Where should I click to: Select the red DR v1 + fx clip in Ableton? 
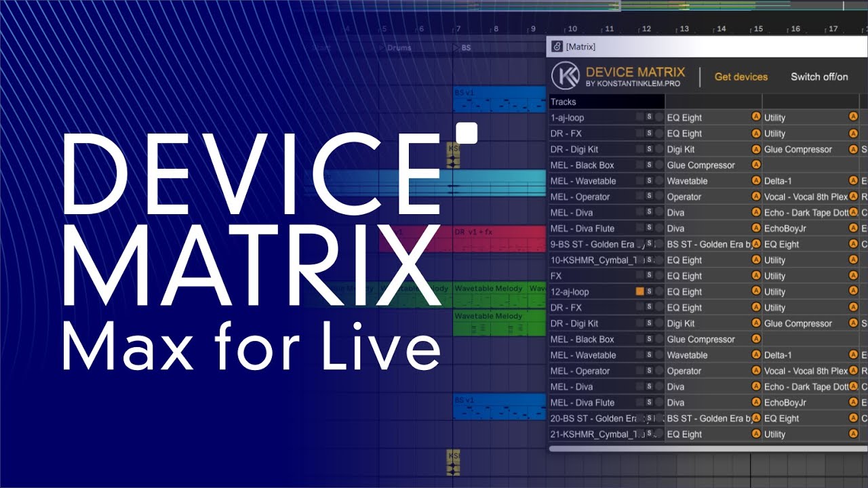[x=499, y=239]
